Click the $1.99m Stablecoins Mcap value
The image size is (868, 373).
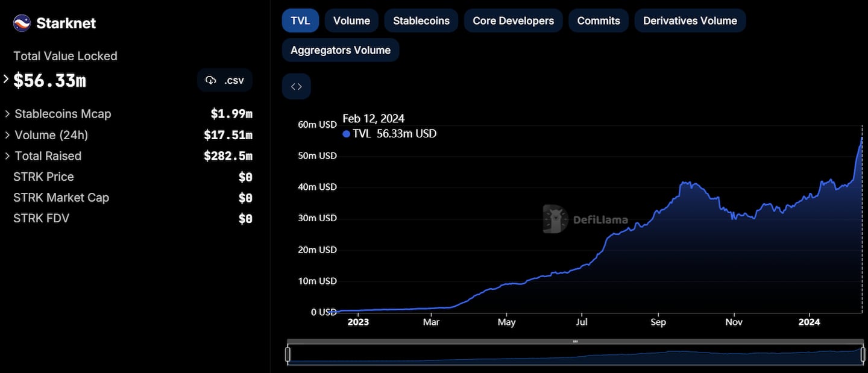point(231,114)
